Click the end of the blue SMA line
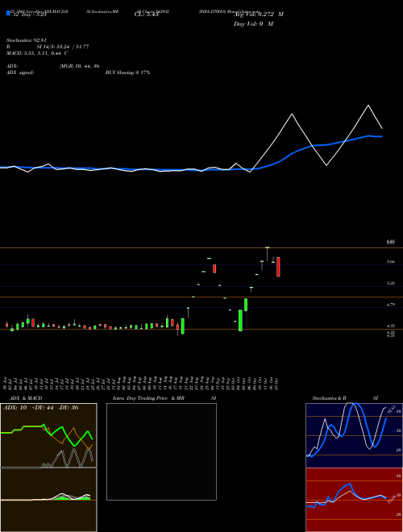Image resolution: width=403 pixels, height=532 pixels. pyautogui.click(x=382, y=136)
